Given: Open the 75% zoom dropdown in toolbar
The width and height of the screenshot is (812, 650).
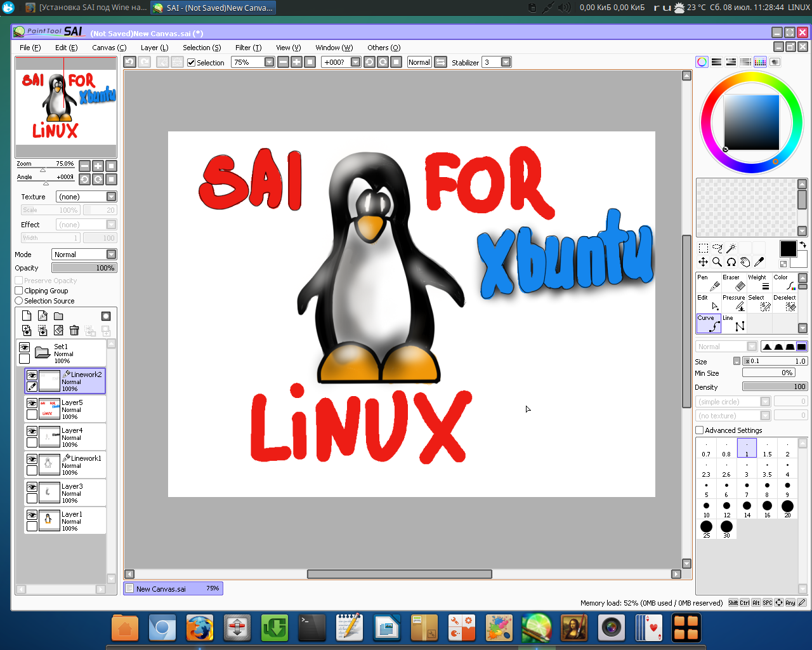Looking at the screenshot, I should [x=269, y=62].
